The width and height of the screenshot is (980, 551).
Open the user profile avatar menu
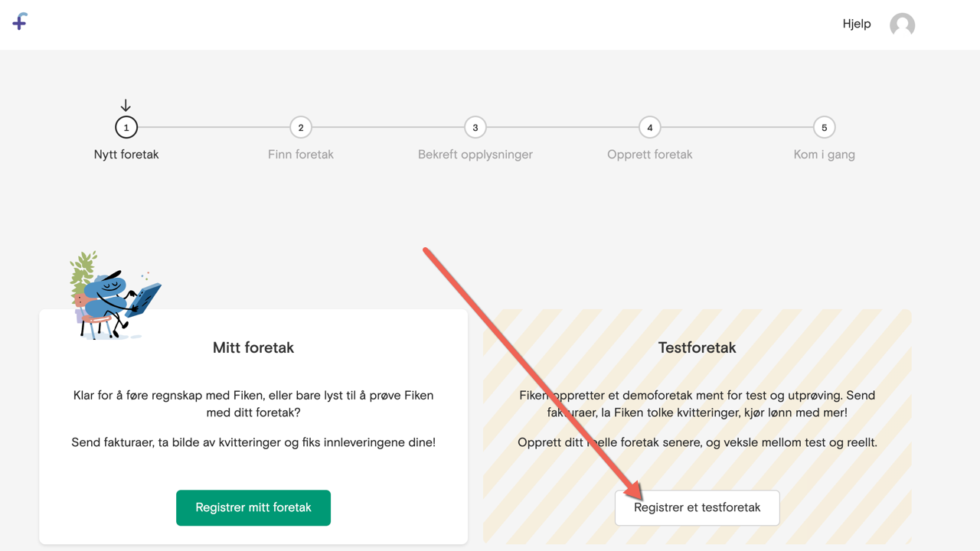(902, 24)
